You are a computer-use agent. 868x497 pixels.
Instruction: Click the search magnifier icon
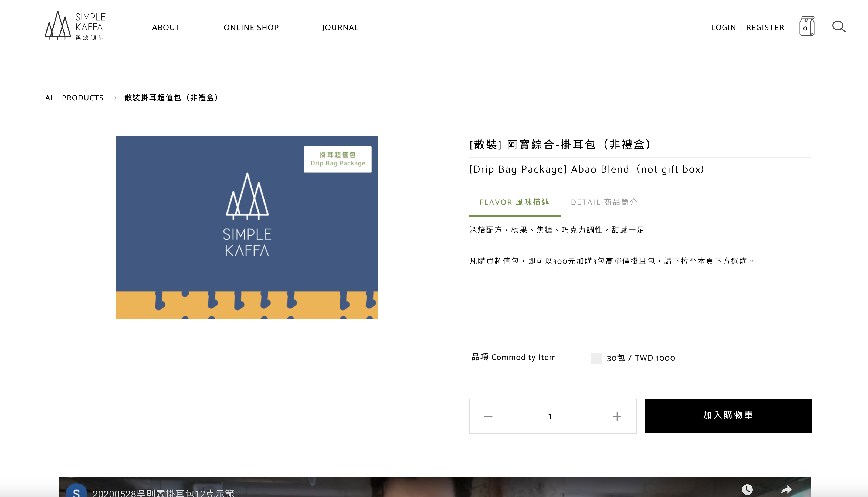[x=839, y=27]
